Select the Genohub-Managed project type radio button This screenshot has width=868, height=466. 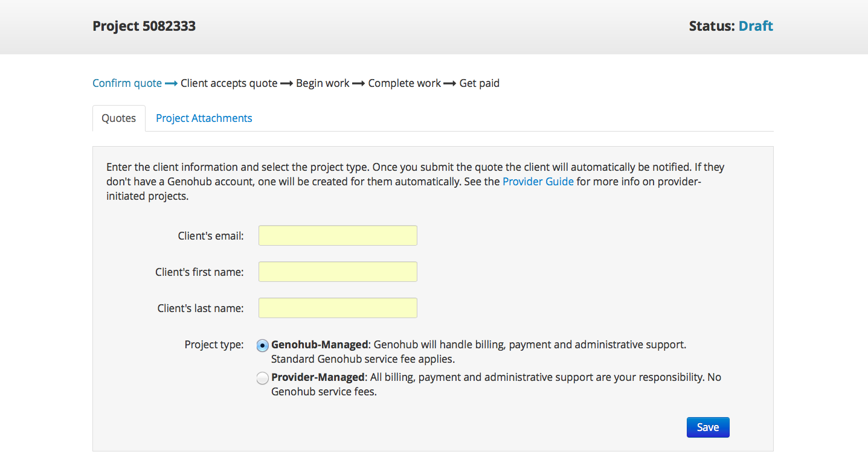tap(263, 345)
